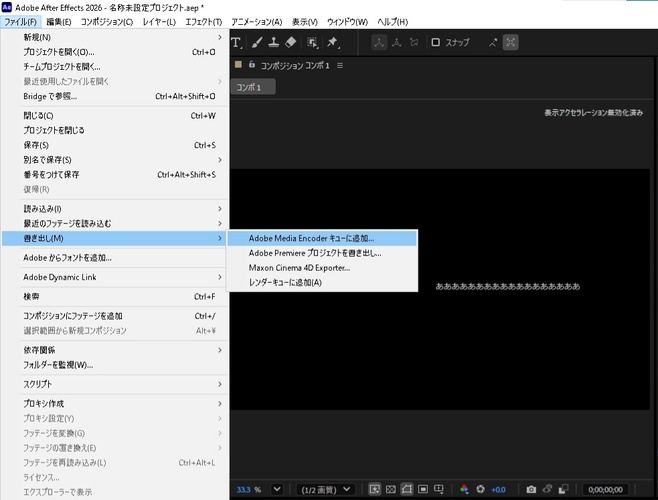Expand the 書き出し(M) submenu
658x500 pixels.
tap(115, 238)
